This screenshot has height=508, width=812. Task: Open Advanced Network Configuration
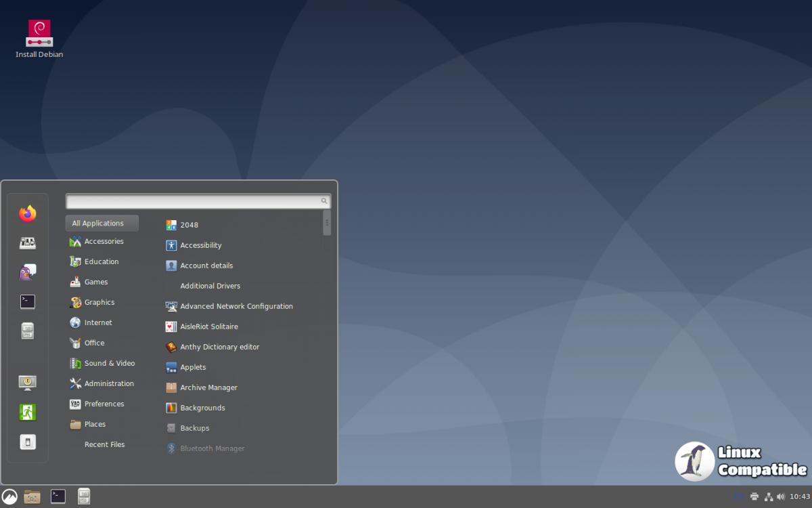pos(236,307)
